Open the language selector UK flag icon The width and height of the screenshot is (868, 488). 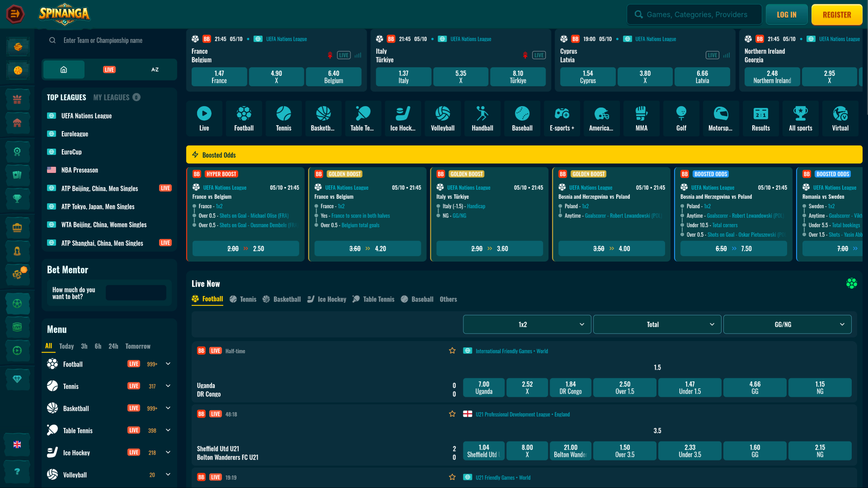(17, 445)
